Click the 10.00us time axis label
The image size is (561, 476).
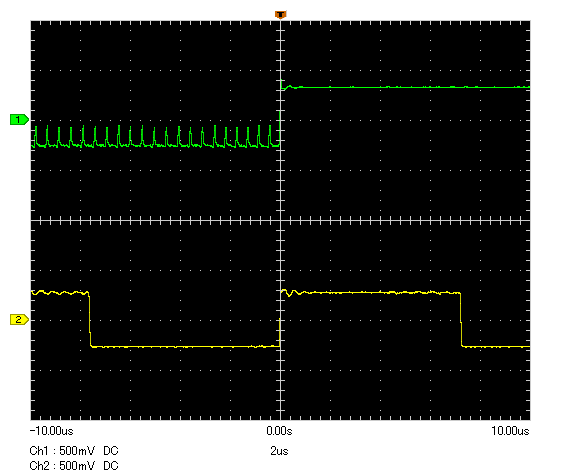pyautogui.click(x=510, y=431)
